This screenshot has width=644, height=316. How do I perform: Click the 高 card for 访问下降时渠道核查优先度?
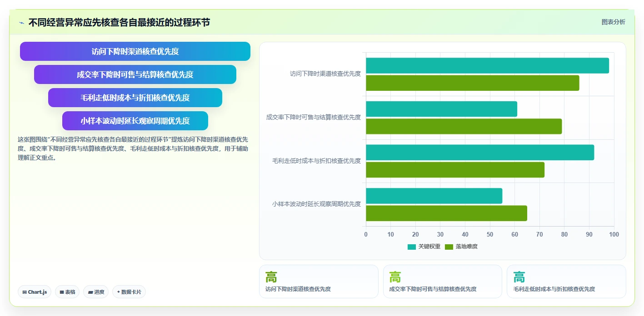pos(319,281)
